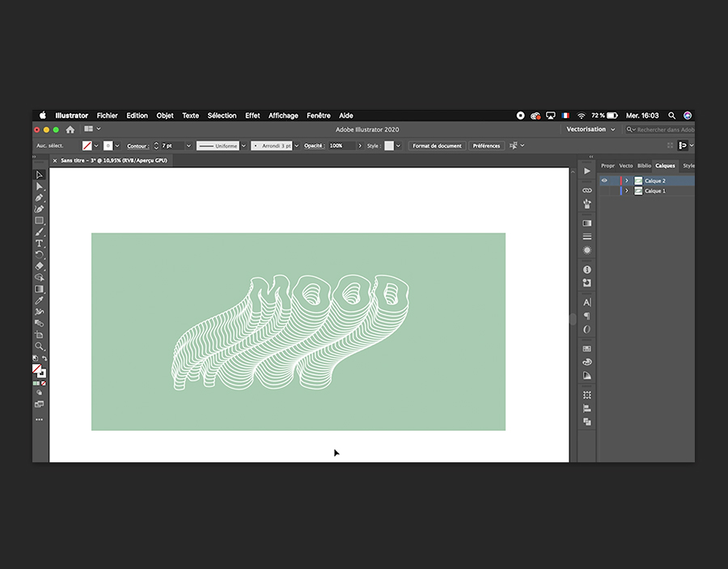Select the Blend tool
The width and height of the screenshot is (728, 569).
coord(40,323)
